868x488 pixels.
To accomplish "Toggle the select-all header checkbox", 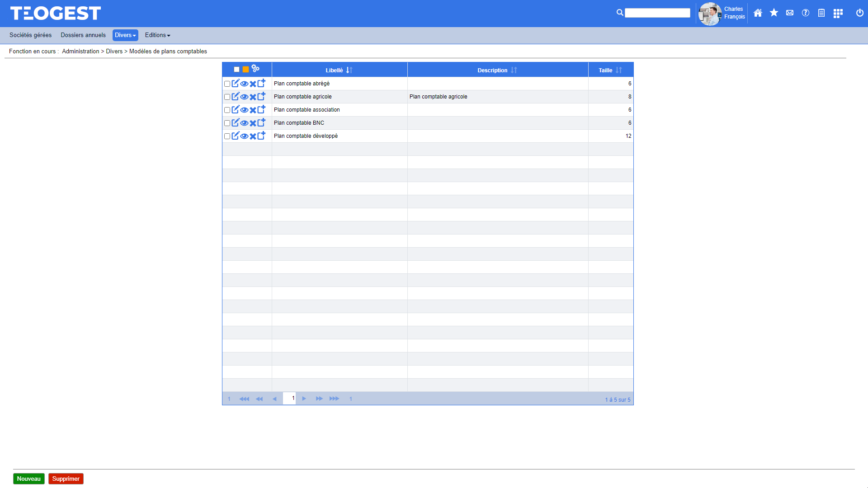I will (236, 70).
